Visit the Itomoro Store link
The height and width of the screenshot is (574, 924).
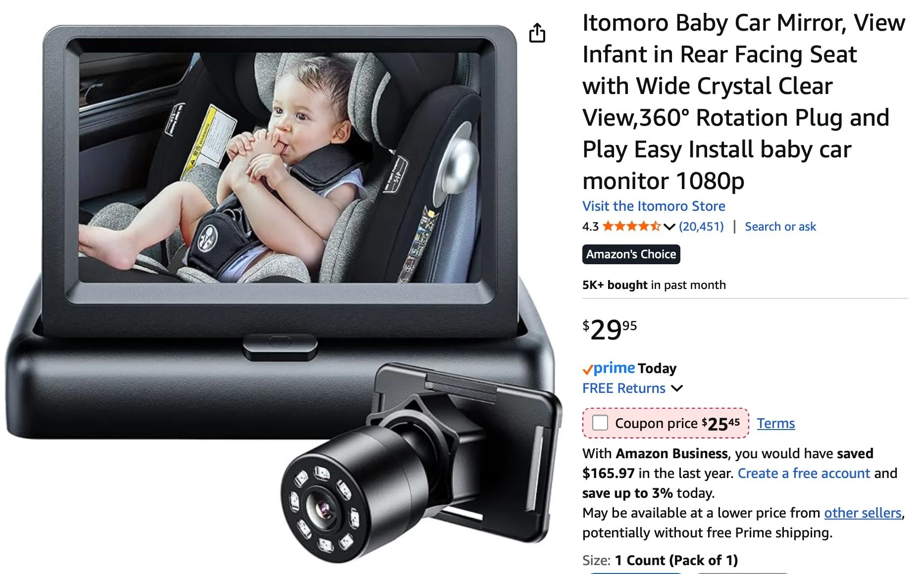point(654,206)
